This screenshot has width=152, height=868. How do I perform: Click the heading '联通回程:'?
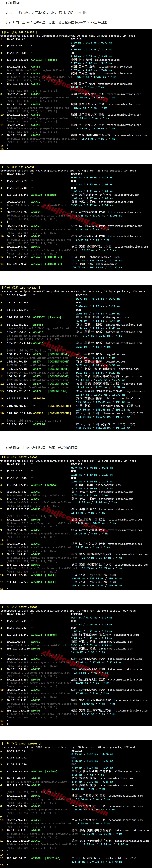[x=13, y=3]
